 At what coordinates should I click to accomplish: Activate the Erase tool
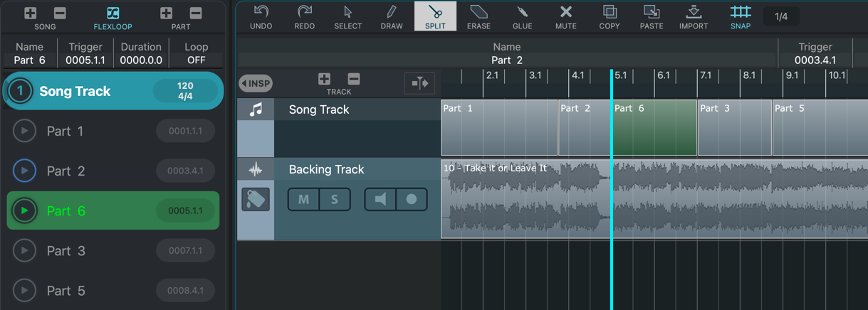point(479,16)
